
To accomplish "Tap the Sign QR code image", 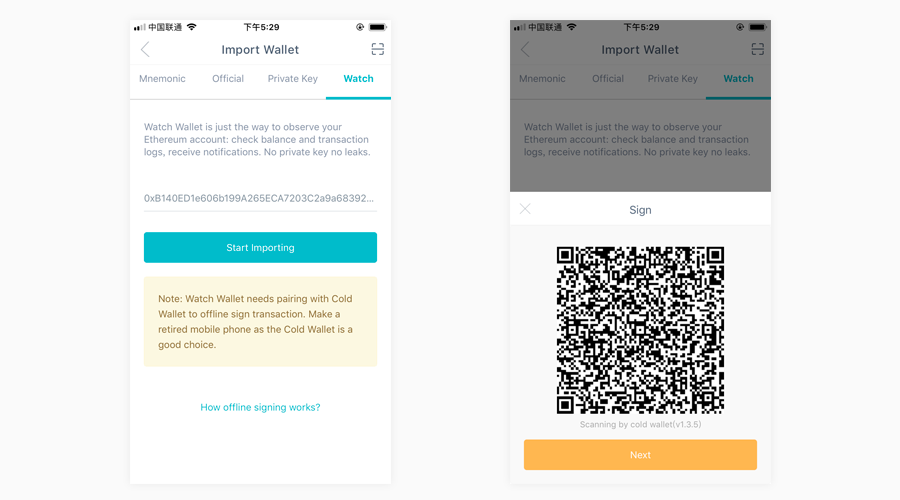I will pos(640,330).
